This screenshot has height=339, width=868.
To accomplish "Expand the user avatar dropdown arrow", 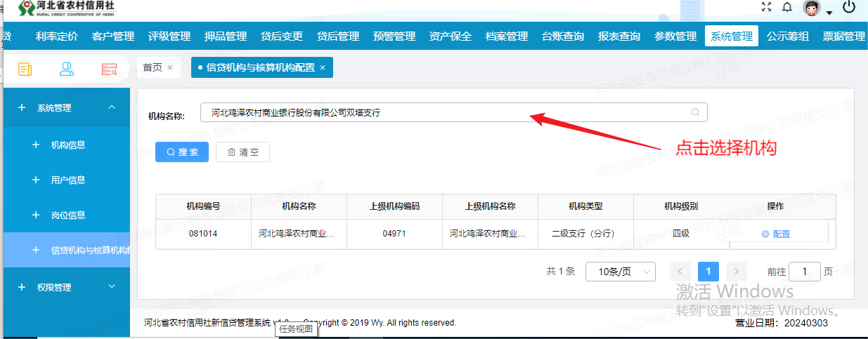I will click(x=829, y=12).
